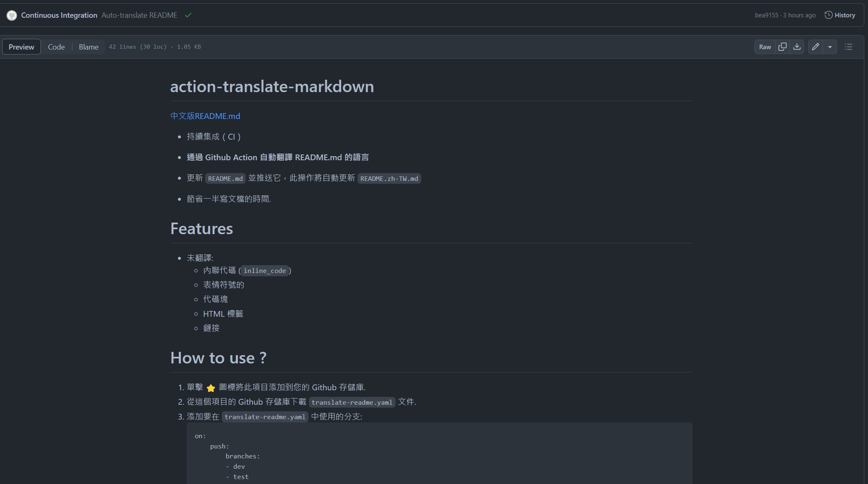Viewport: 868px width, 484px height.
Task: Open the file outline list icon
Action: [x=849, y=47]
